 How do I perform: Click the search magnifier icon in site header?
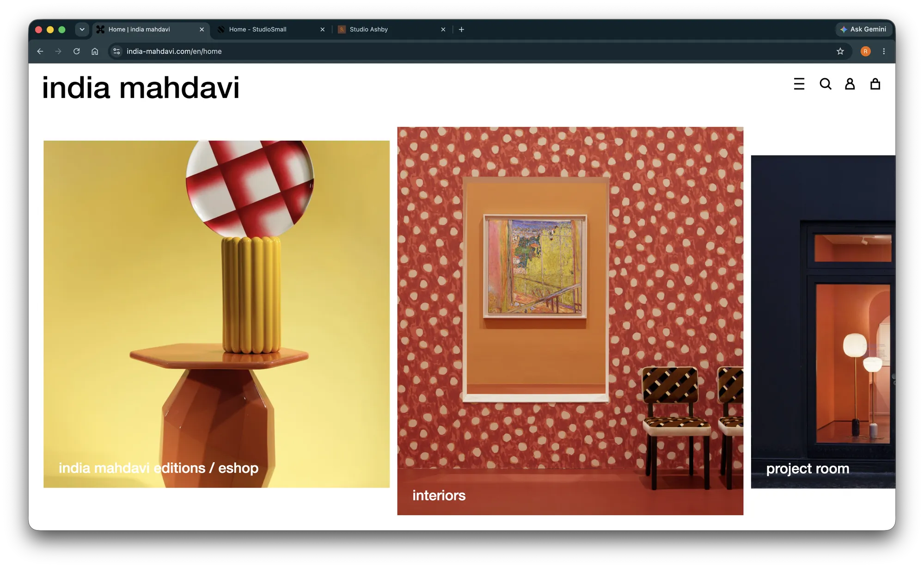[x=825, y=84]
